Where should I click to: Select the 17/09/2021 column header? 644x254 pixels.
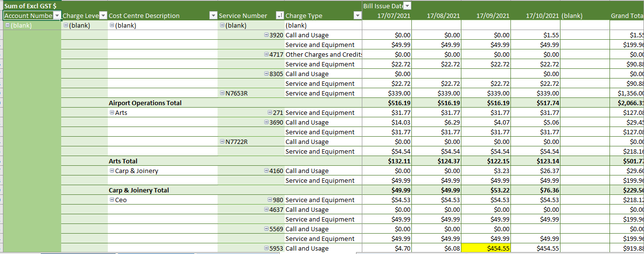pyautogui.click(x=486, y=16)
